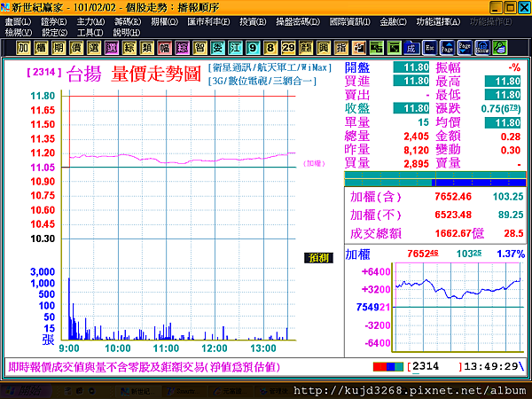The image size is (532, 399).
Task: Open the 指 index toolbar icon
Action: point(341,48)
